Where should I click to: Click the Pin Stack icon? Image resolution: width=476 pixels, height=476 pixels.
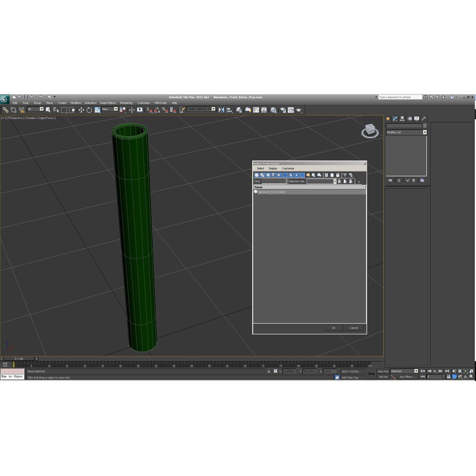390,180
